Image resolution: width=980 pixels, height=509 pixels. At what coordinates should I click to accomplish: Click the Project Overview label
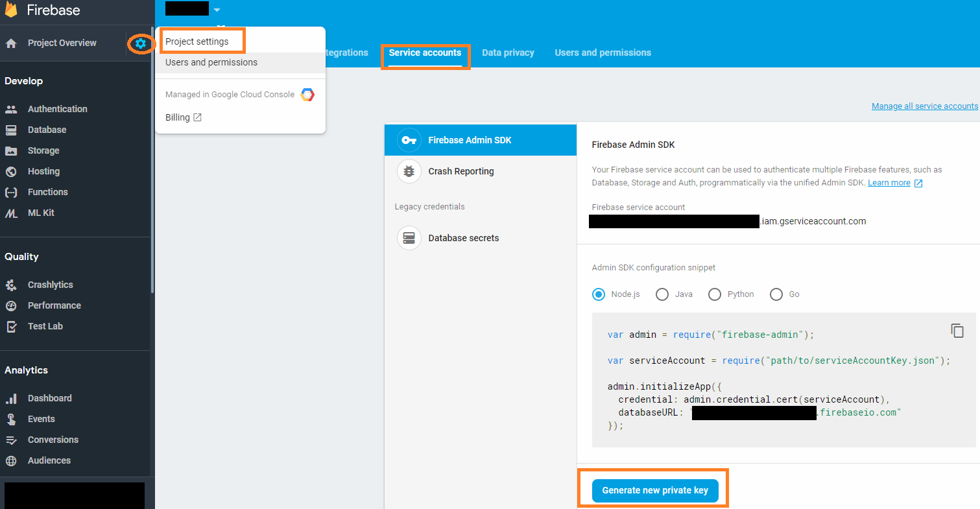pyautogui.click(x=62, y=43)
